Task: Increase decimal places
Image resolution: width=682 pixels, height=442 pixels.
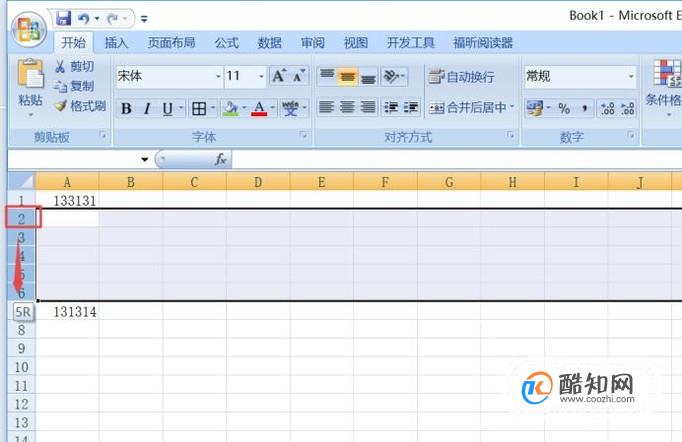Action: pos(608,108)
